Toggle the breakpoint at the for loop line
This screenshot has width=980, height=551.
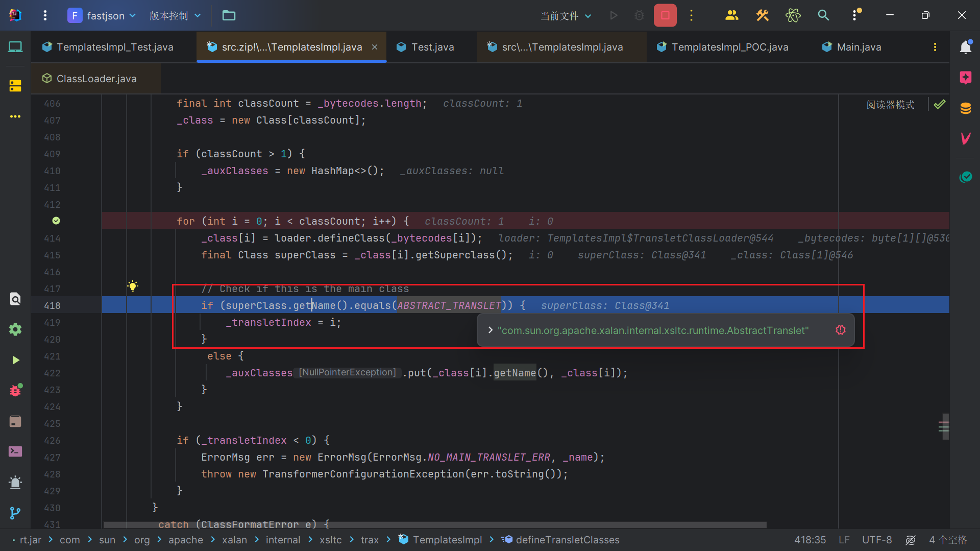(x=56, y=221)
